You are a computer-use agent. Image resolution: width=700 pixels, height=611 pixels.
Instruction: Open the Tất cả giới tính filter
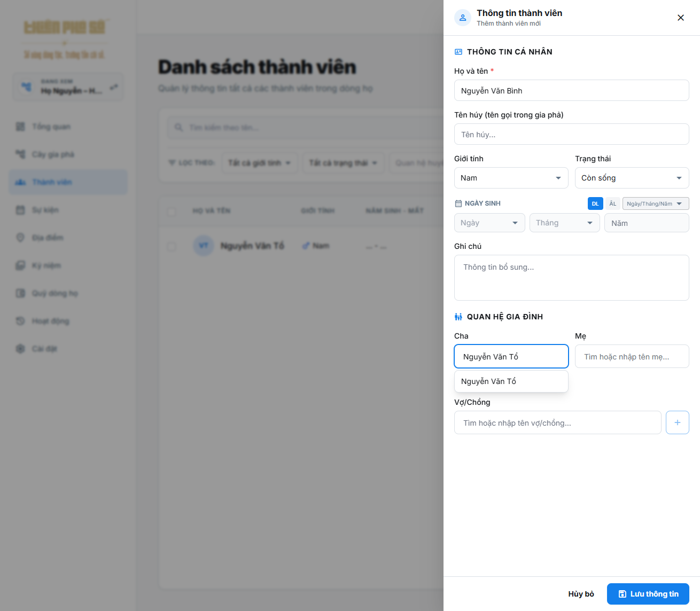click(x=259, y=162)
